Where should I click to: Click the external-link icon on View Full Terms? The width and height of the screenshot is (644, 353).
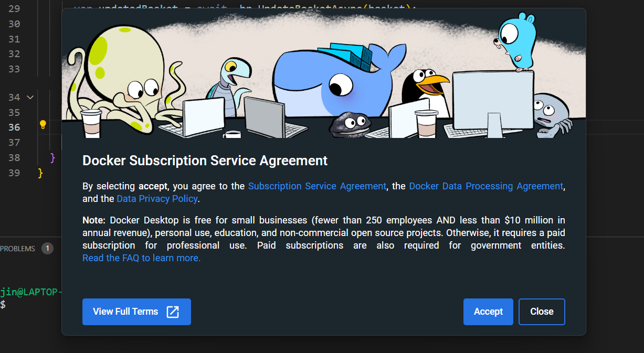click(x=173, y=312)
